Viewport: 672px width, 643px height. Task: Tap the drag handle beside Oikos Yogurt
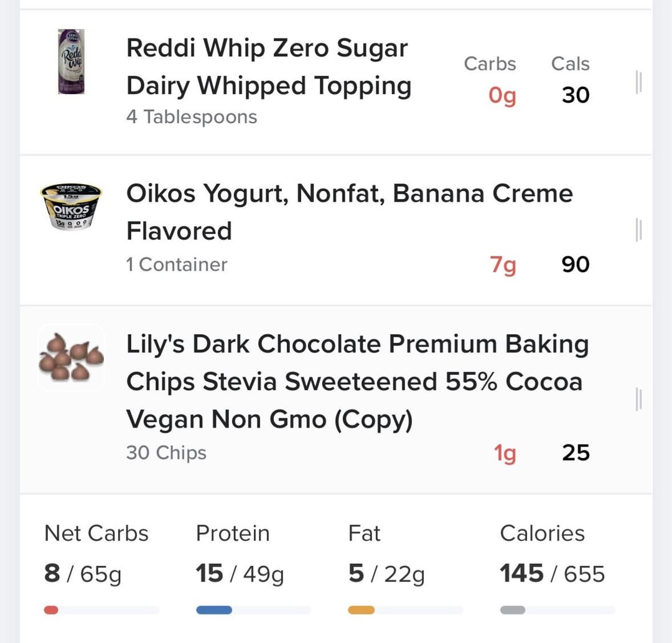(638, 230)
